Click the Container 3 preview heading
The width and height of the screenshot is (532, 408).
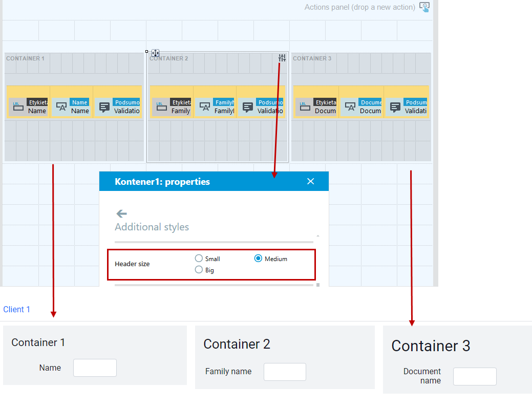tap(431, 346)
